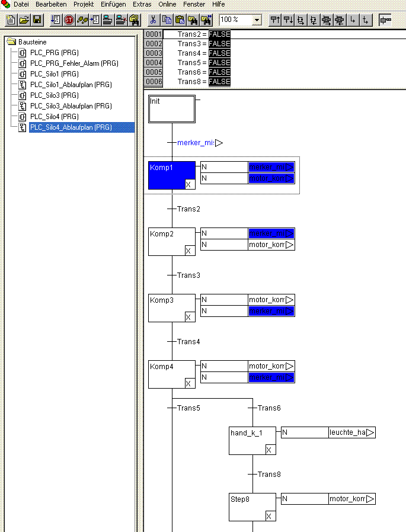The width and height of the screenshot is (406, 532).
Task: Open the Datei menu
Action: tap(21, 4)
